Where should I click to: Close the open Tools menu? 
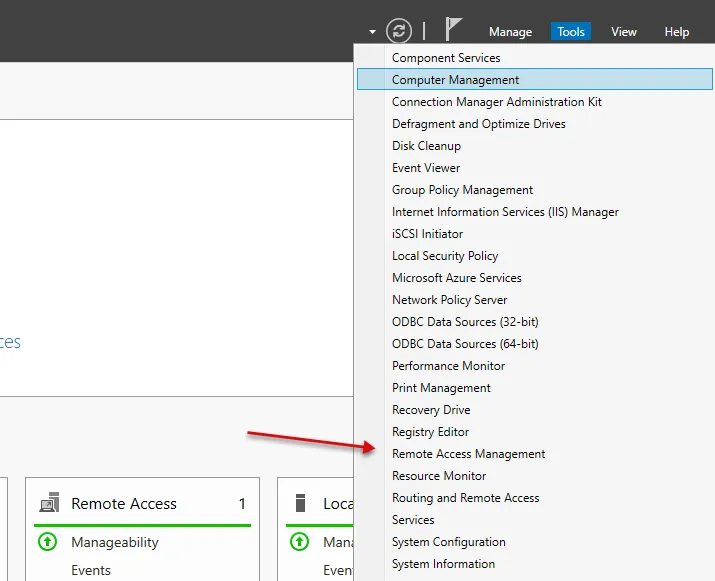pos(571,32)
